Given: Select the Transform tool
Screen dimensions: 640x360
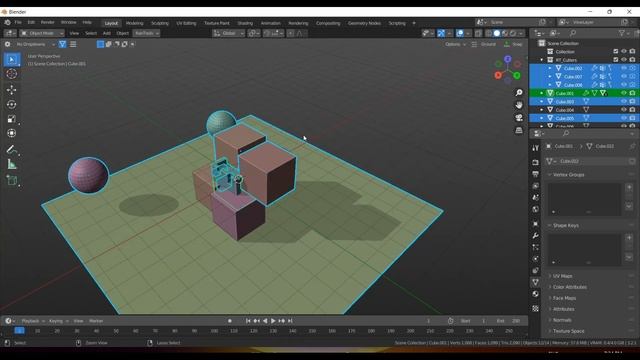Looking at the screenshot, I should tap(12, 133).
